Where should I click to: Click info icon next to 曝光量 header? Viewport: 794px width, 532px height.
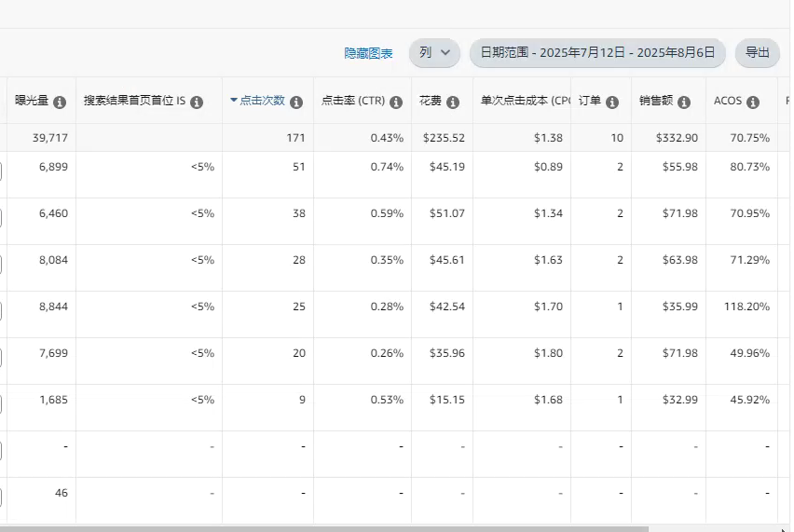(x=60, y=102)
